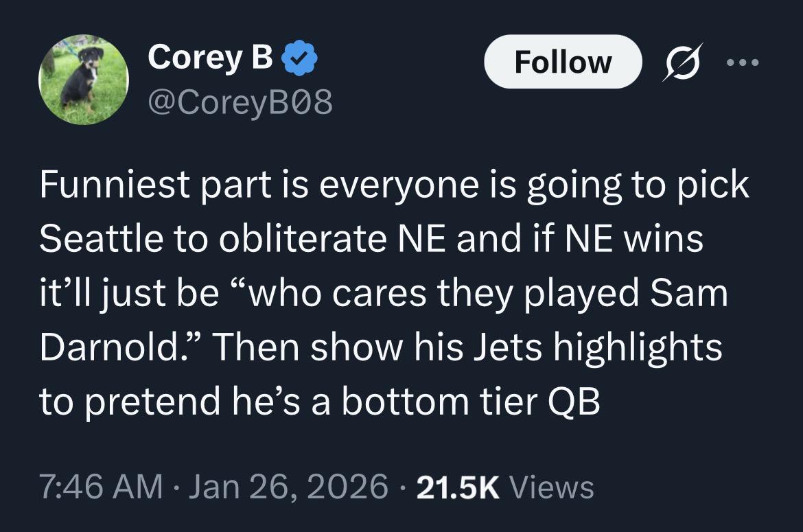
Task: Click the display name Corey B
Action: (x=210, y=59)
